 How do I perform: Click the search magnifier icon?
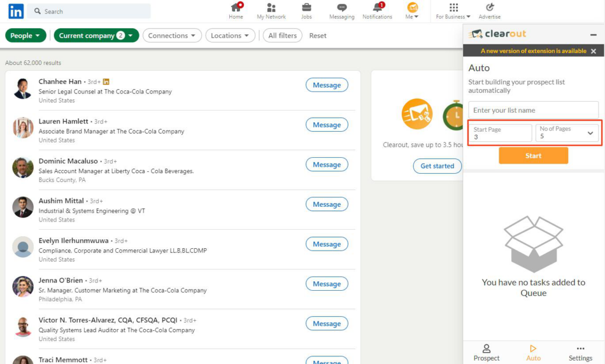click(x=37, y=11)
